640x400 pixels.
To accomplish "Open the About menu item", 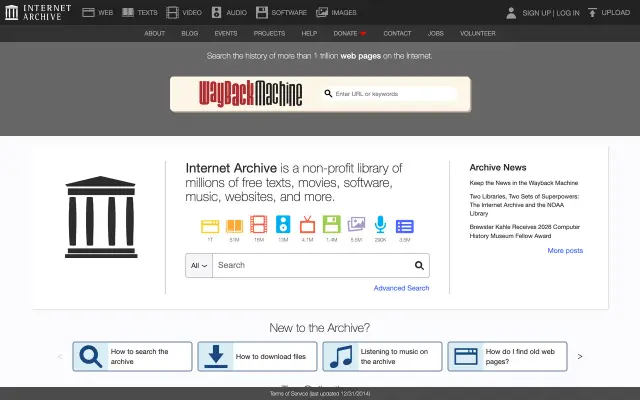I will (155, 33).
